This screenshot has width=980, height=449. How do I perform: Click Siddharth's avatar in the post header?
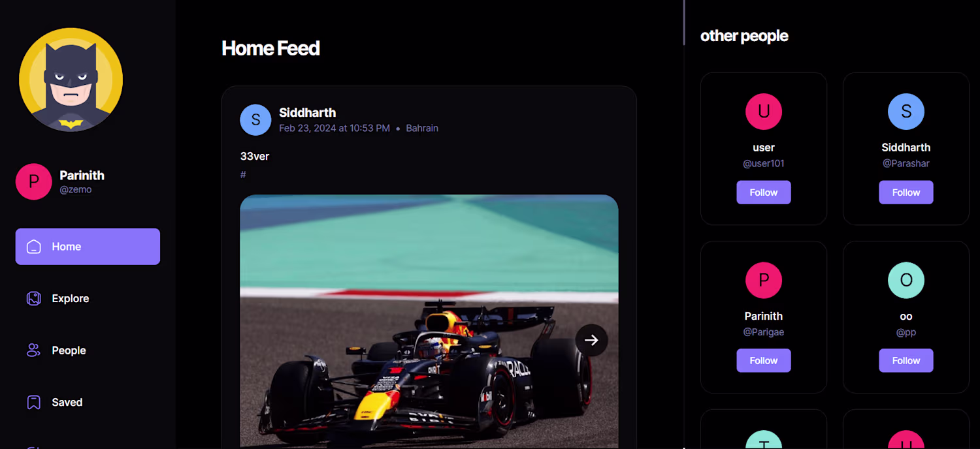[x=255, y=120]
